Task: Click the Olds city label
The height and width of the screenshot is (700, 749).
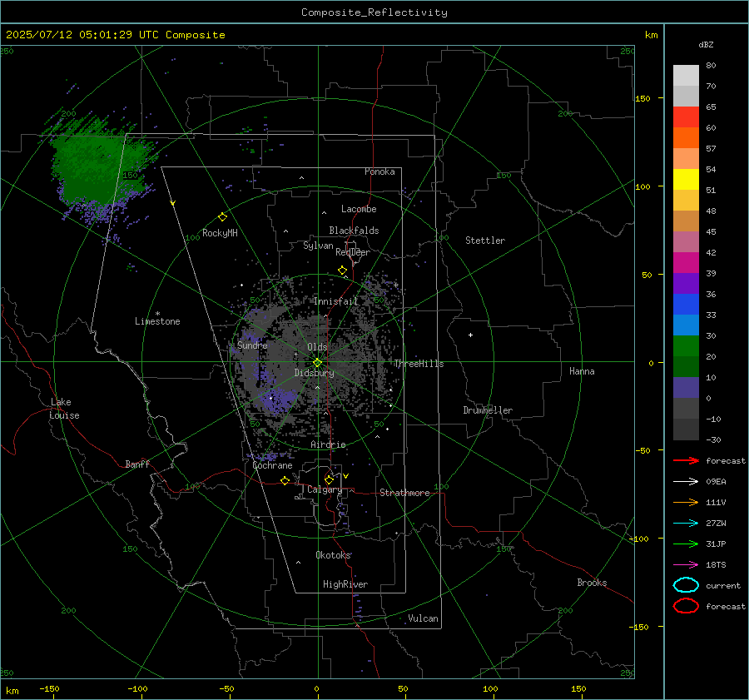Action: (317, 347)
